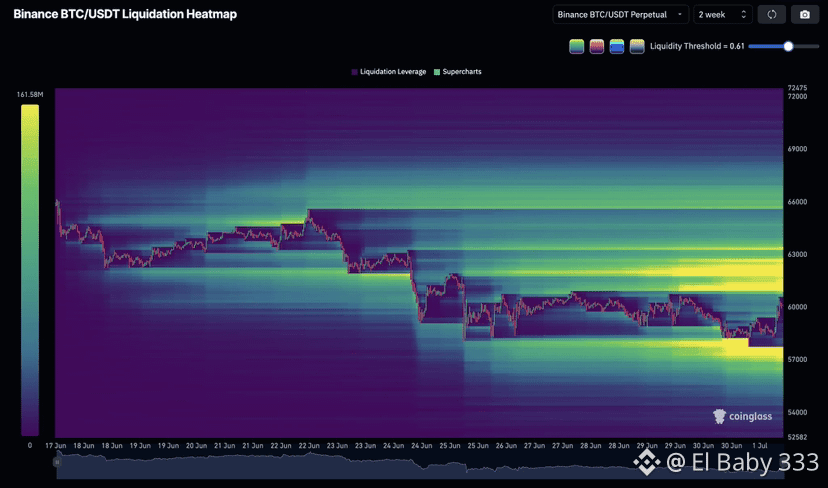This screenshot has height=488, width=828.
Task: Click the 54000 price axis label
Action: pos(797,412)
